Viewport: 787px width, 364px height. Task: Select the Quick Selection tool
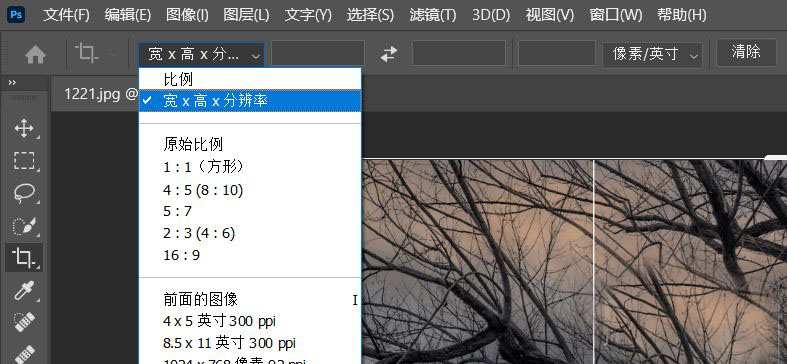click(24, 225)
